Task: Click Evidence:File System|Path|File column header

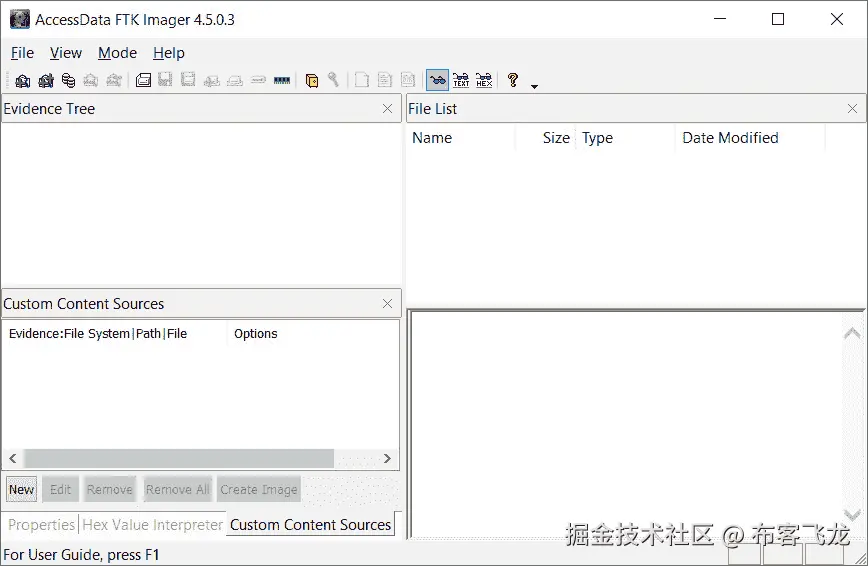Action: coord(115,334)
